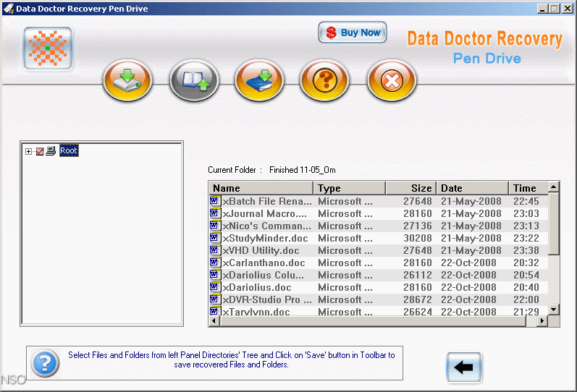The image size is (577, 392).
Task: Click Word icon of xNico's Comman...
Action: tap(215, 226)
